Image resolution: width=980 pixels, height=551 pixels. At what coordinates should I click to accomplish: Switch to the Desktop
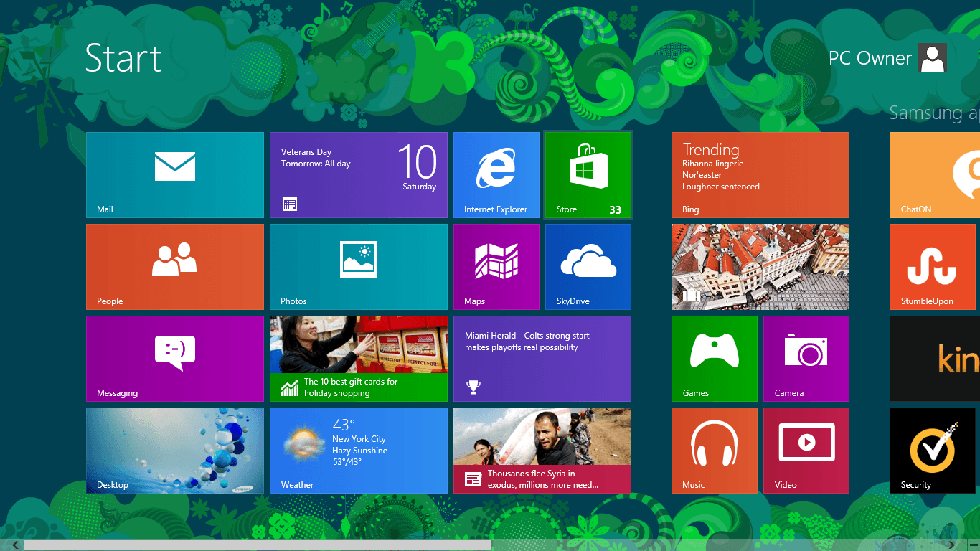[x=174, y=450]
